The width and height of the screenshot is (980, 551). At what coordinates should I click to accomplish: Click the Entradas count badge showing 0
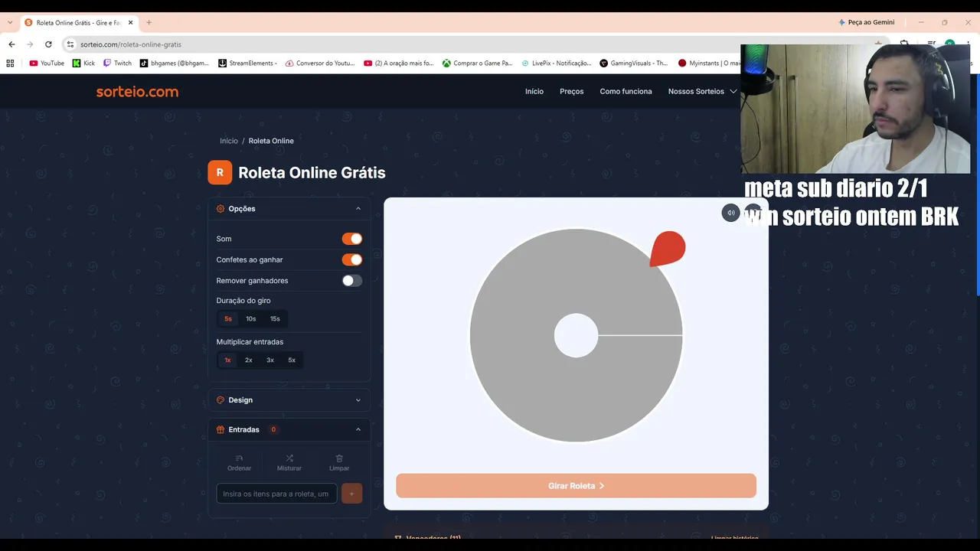click(273, 430)
